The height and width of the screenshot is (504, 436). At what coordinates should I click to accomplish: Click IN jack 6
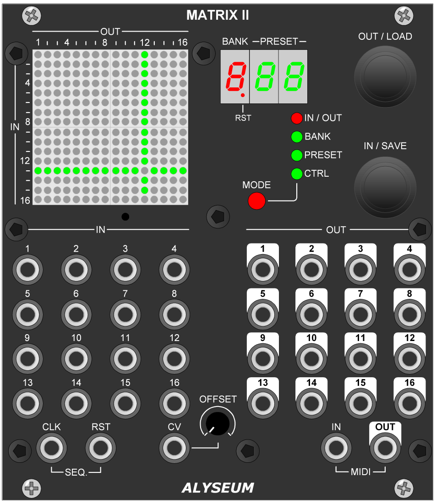(x=76, y=314)
